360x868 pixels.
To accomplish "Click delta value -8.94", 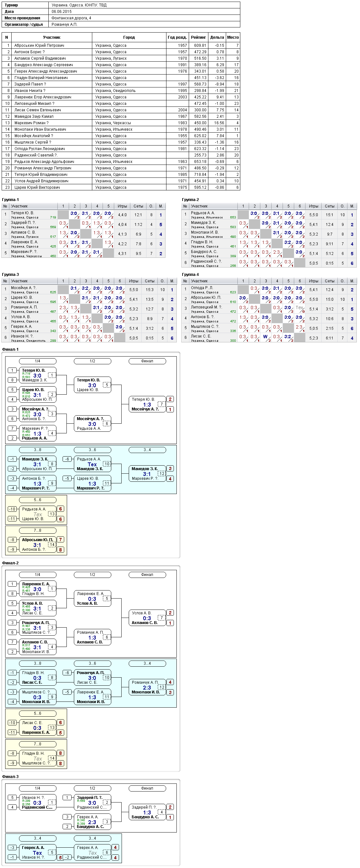I will click(x=220, y=84).
